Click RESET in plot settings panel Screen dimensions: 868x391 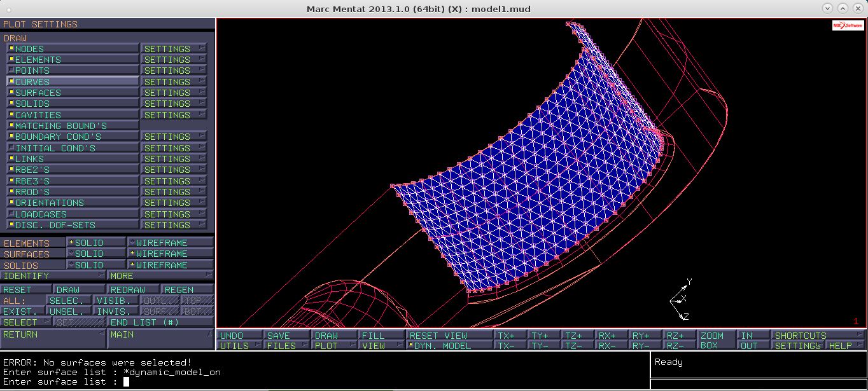(27, 289)
